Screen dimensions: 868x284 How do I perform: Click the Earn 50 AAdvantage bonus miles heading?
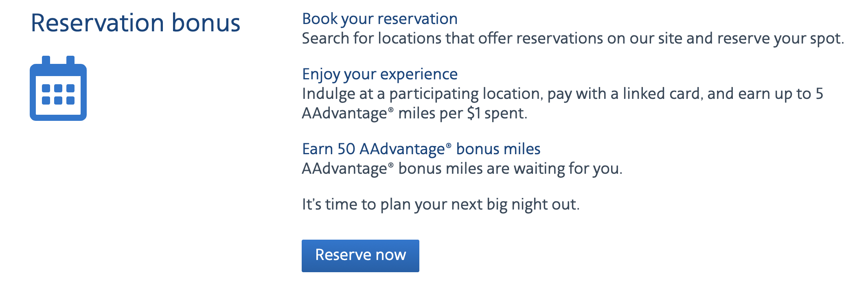[x=421, y=149]
